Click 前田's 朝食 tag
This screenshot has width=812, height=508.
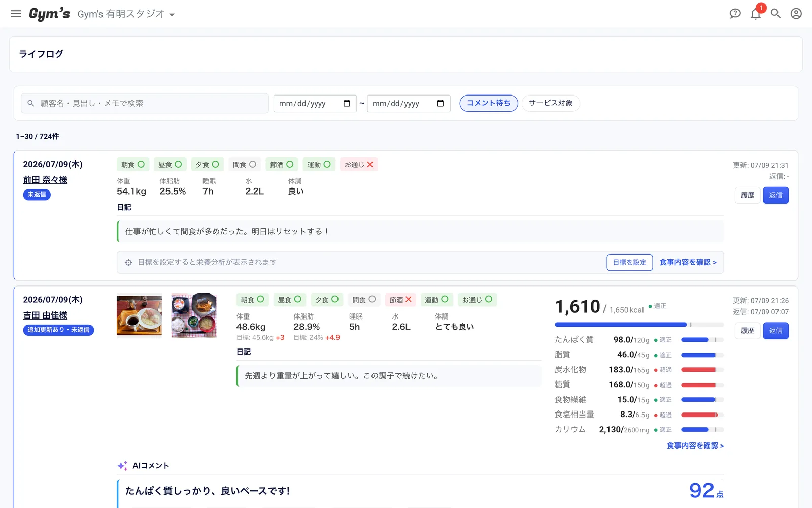pyautogui.click(x=133, y=165)
